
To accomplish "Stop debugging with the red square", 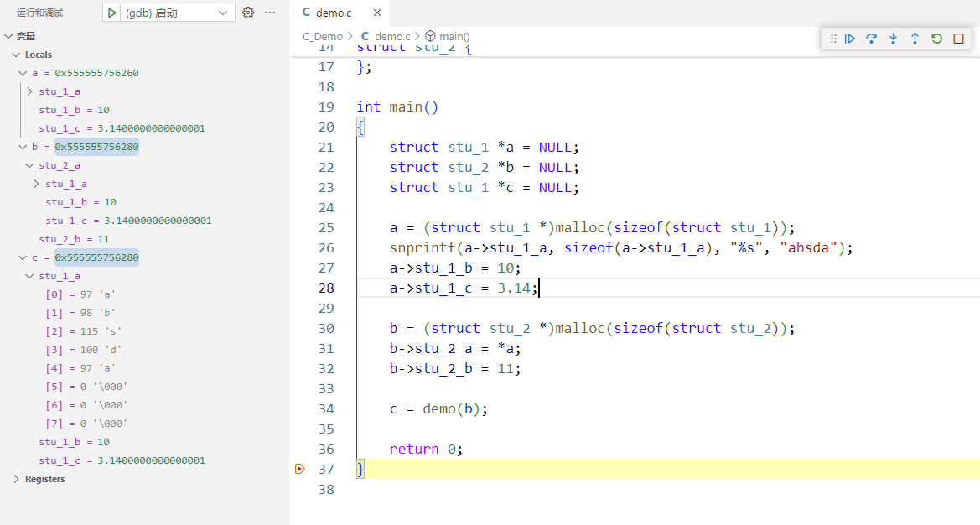I will [x=959, y=39].
